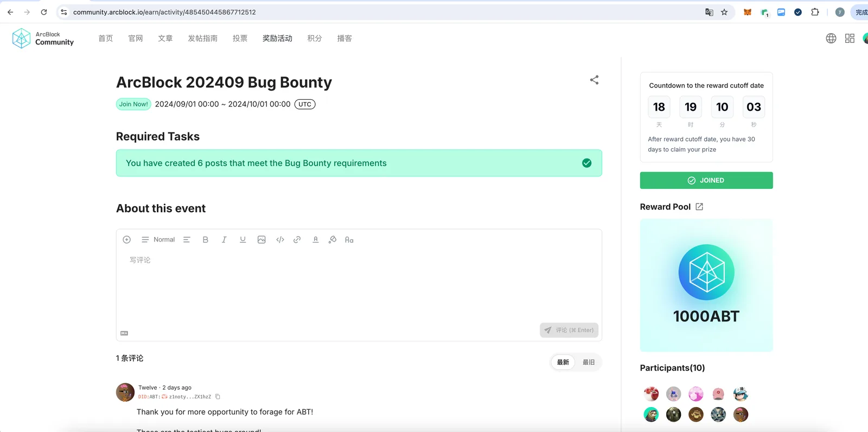Go back to the previous browser page

pyautogui.click(x=10, y=12)
